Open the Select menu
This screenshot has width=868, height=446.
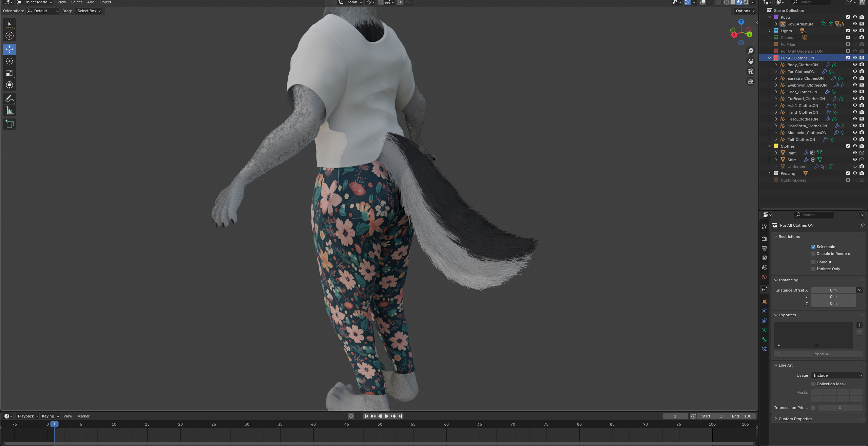(76, 2)
